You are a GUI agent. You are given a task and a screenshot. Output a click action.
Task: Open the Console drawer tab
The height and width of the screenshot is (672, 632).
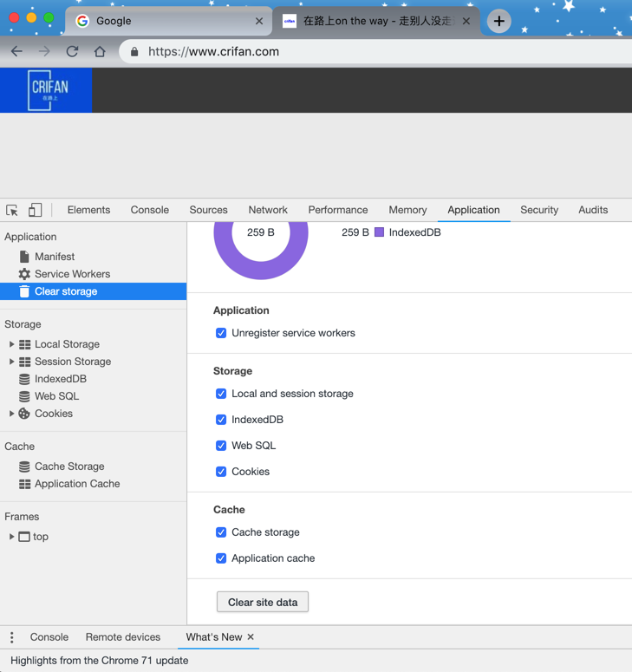tap(49, 637)
